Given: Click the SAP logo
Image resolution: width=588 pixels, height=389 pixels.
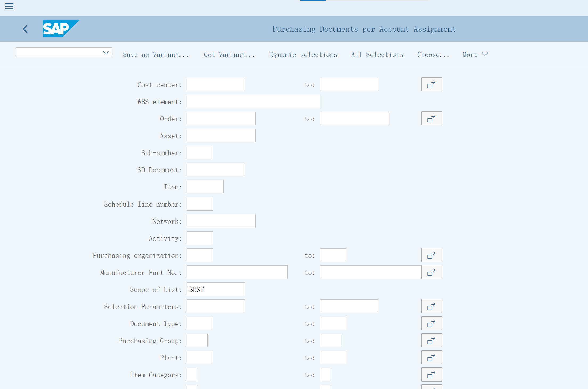Looking at the screenshot, I should pyautogui.click(x=61, y=29).
